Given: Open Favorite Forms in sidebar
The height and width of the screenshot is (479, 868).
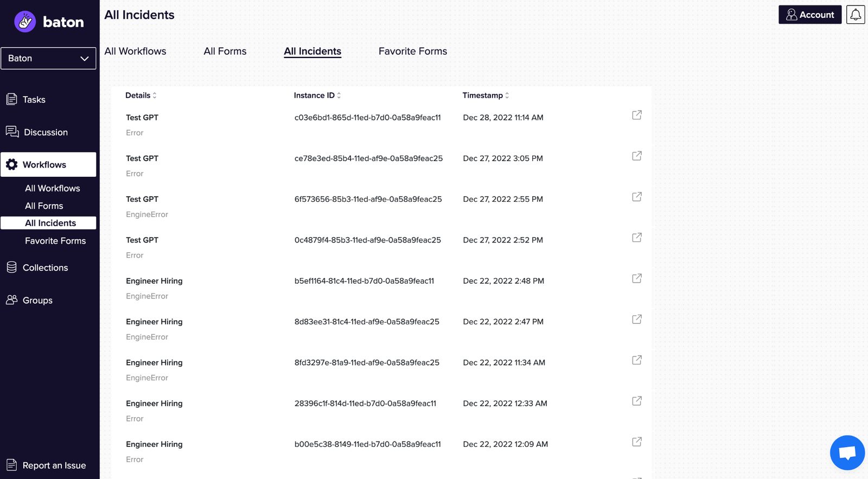Looking at the screenshot, I should click(x=55, y=241).
